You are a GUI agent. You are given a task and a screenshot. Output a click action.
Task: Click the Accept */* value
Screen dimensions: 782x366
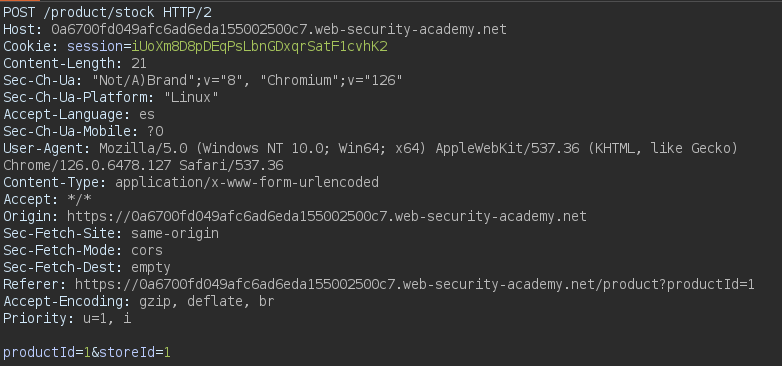coord(79,199)
